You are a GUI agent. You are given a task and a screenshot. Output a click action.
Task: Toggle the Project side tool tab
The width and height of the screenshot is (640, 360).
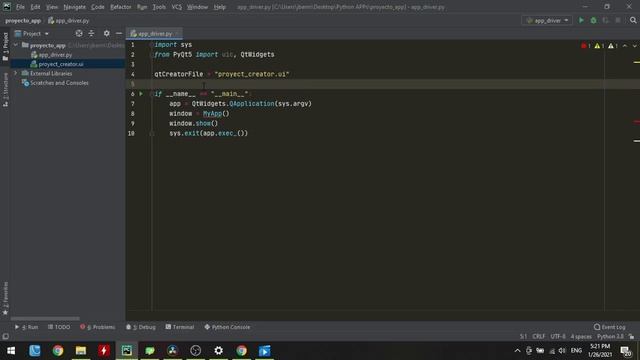[5, 47]
